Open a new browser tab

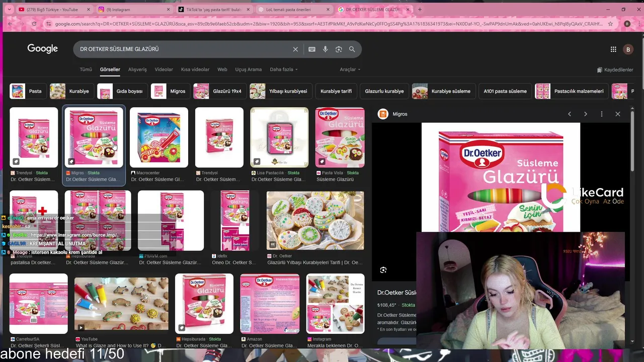point(420,10)
